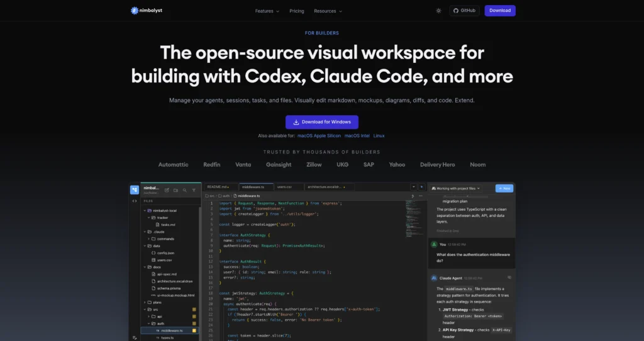Click the You user avatar icon

coord(434,245)
